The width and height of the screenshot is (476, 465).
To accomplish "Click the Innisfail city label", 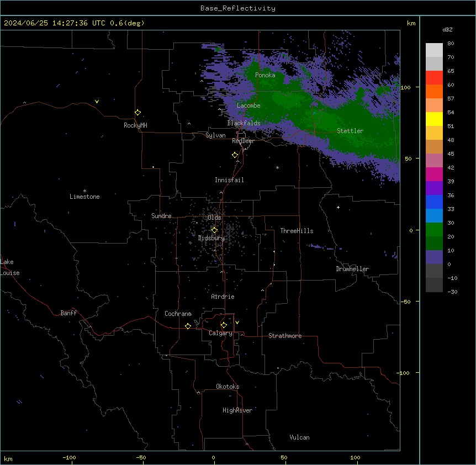I will 229,180.
